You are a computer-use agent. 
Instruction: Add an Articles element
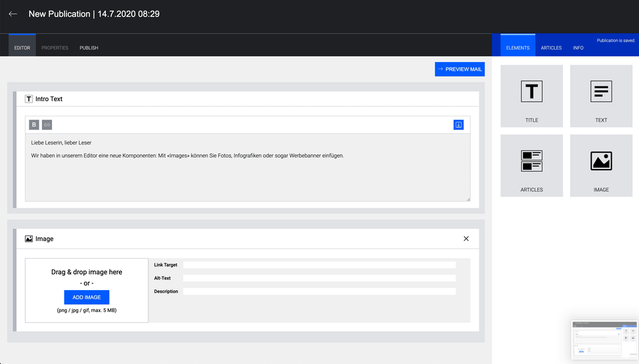pyautogui.click(x=531, y=166)
